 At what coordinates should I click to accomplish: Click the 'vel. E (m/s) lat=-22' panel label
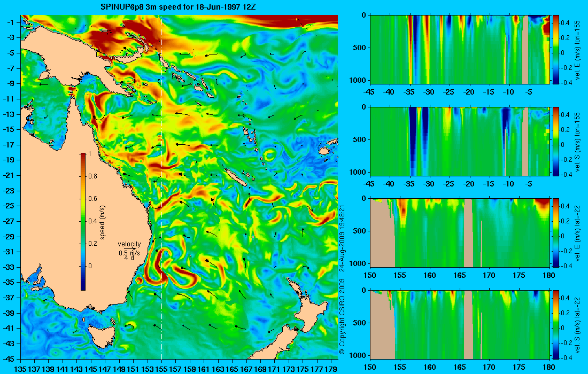[x=577, y=232]
